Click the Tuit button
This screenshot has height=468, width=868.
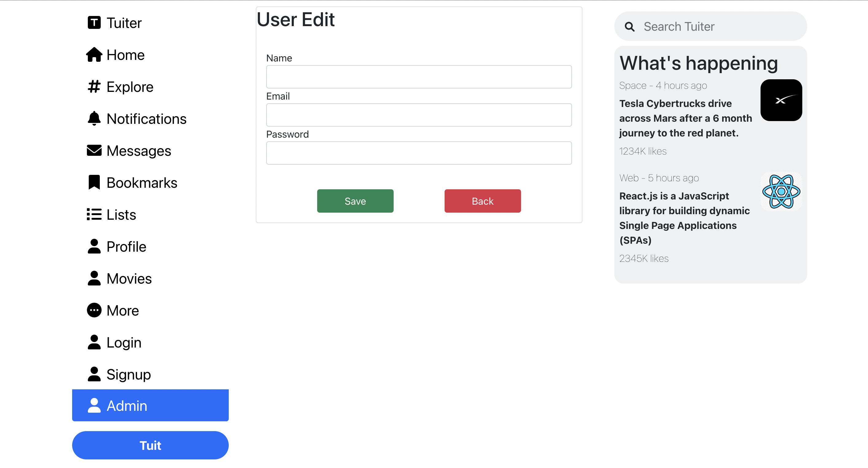(150, 445)
